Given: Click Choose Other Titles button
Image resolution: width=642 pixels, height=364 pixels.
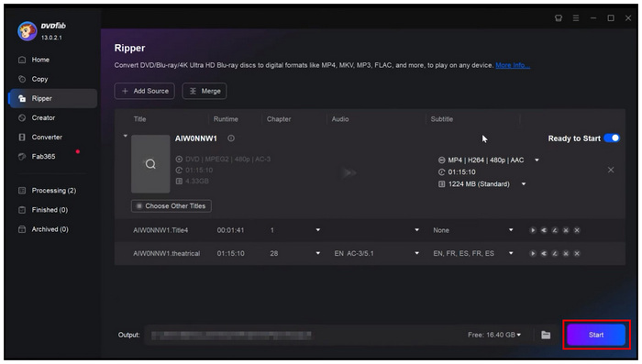Looking at the screenshot, I should pyautogui.click(x=172, y=206).
